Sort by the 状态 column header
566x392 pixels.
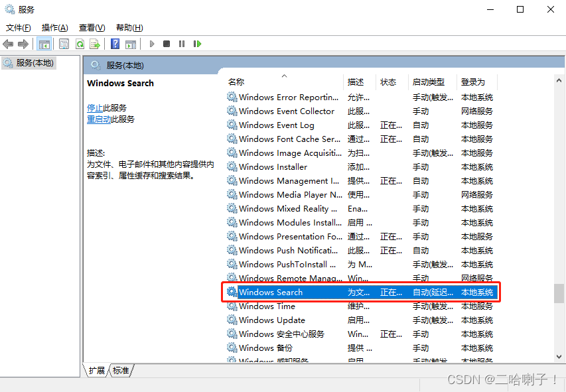click(x=391, y=82)
